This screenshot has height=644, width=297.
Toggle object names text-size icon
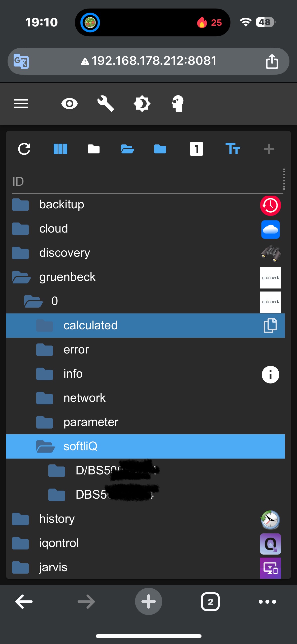click(233, 149)
